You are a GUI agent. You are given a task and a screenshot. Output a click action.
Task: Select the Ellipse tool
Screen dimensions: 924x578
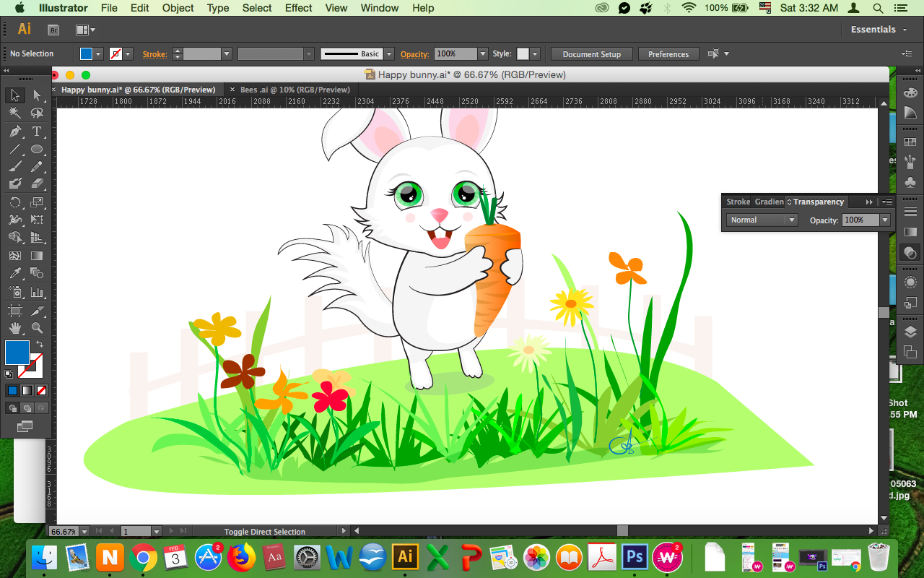click(x=37, y=150)
